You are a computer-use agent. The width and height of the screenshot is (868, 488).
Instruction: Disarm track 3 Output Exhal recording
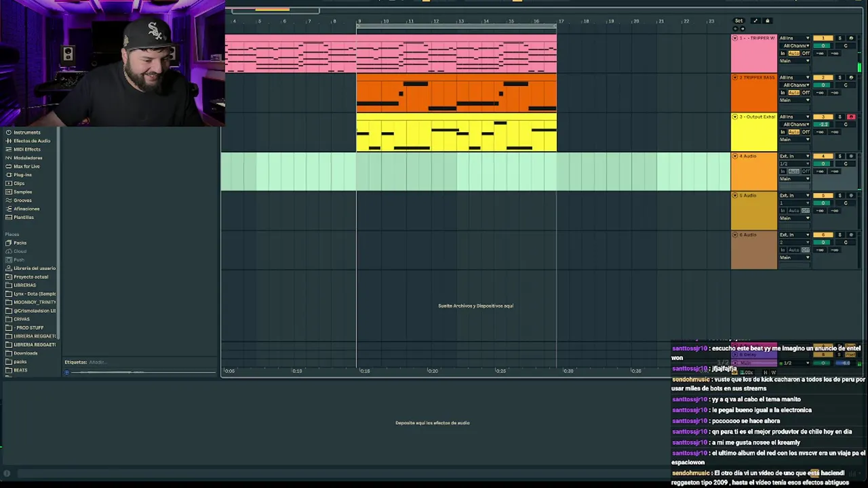[851, 117]
